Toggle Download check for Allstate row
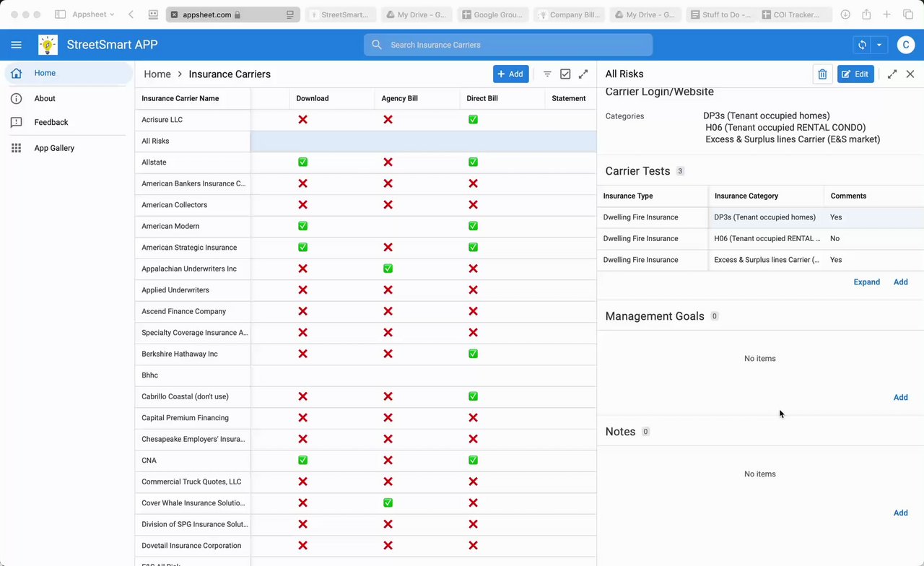Viewport: 924px width, 566px height. click(302, 162)
